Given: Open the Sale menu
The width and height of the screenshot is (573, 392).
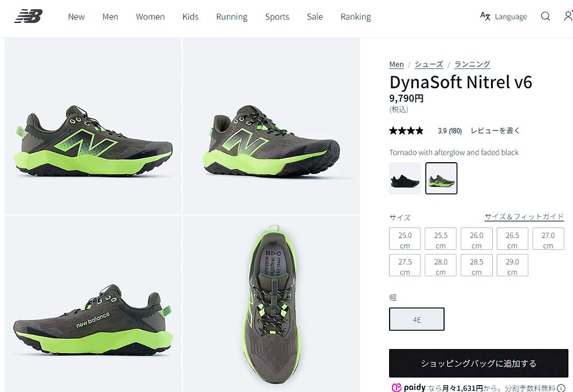Looking at the screenshot, I should [315, 17].
